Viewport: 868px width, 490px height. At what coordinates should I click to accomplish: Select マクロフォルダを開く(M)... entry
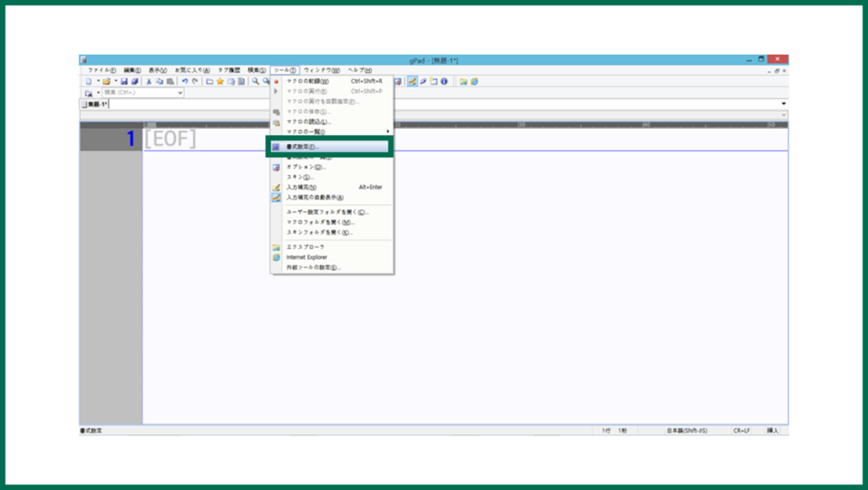tap(332, 222)
